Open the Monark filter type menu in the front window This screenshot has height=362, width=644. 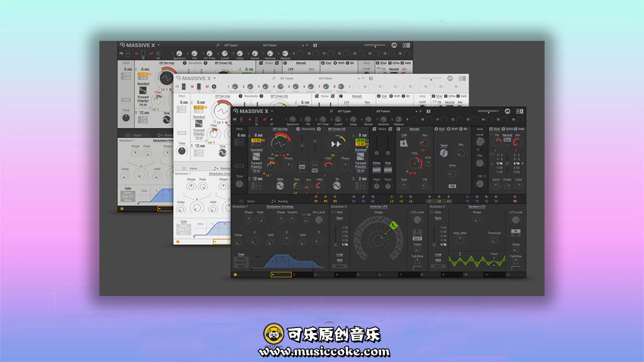point(414,129)
